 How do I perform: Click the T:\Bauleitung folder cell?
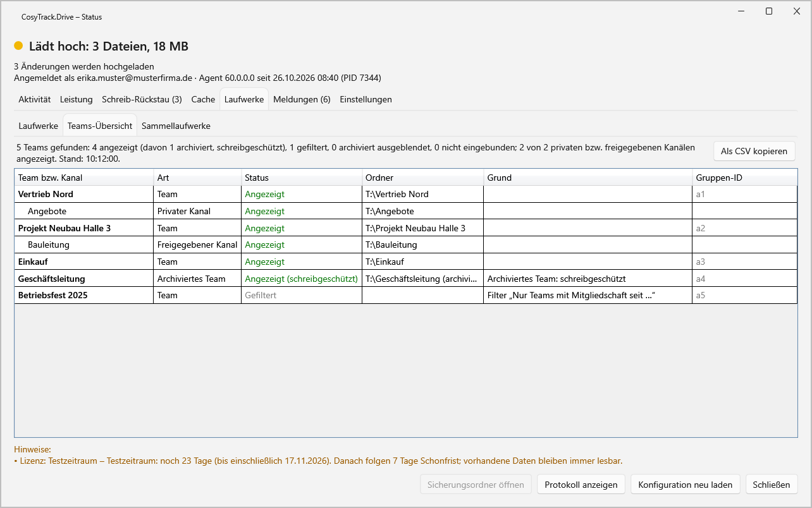coord(423,245)
